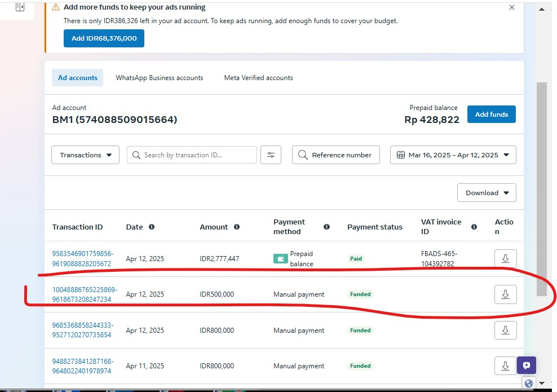Click the Add funds button
This screenshot has height=392, width=557.
(491, 114)
